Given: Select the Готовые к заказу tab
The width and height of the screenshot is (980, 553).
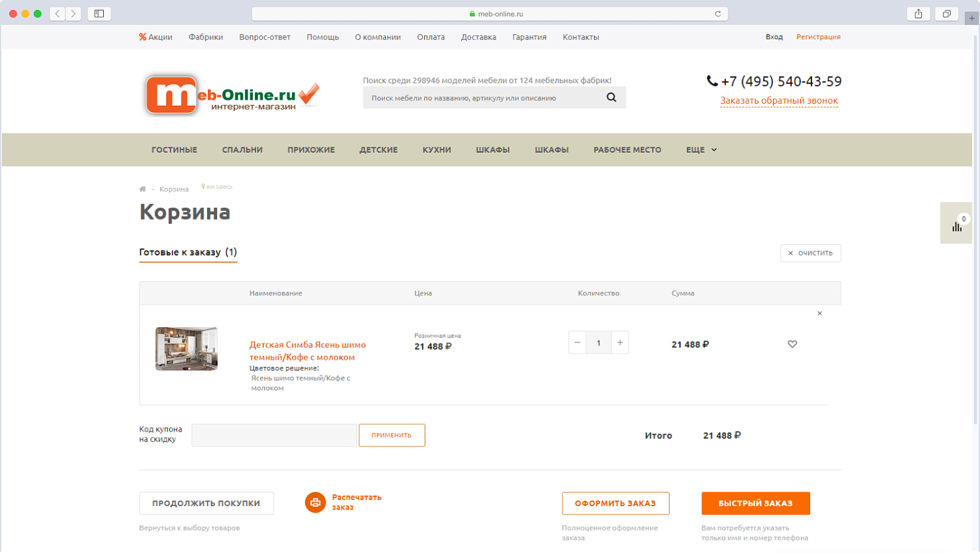Looking at the screenshot, I should click(x=188, y=252).
